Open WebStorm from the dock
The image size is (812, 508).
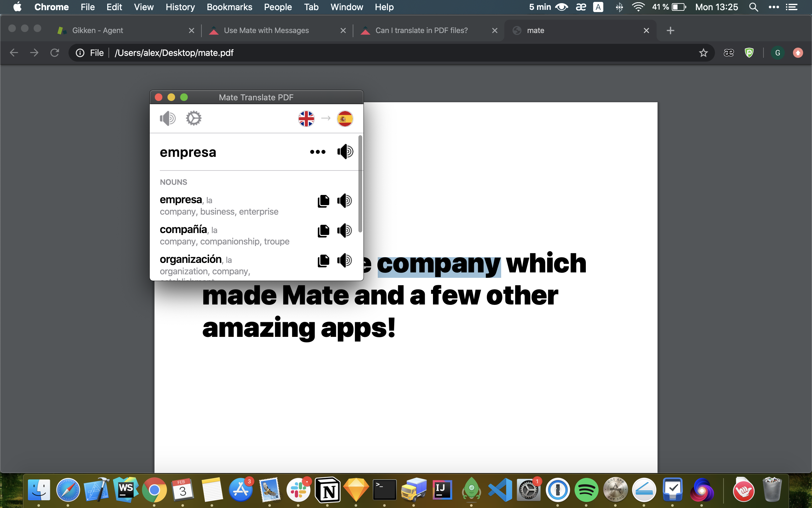click(x=126, y=490)
